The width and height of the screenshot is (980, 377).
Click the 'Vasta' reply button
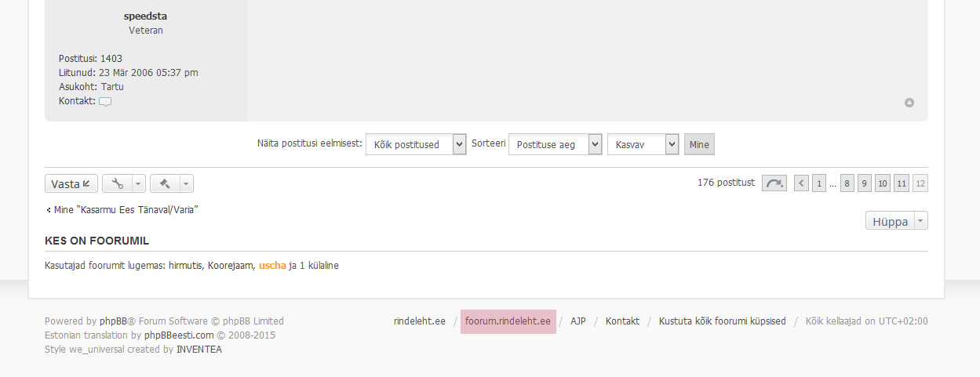71,183
